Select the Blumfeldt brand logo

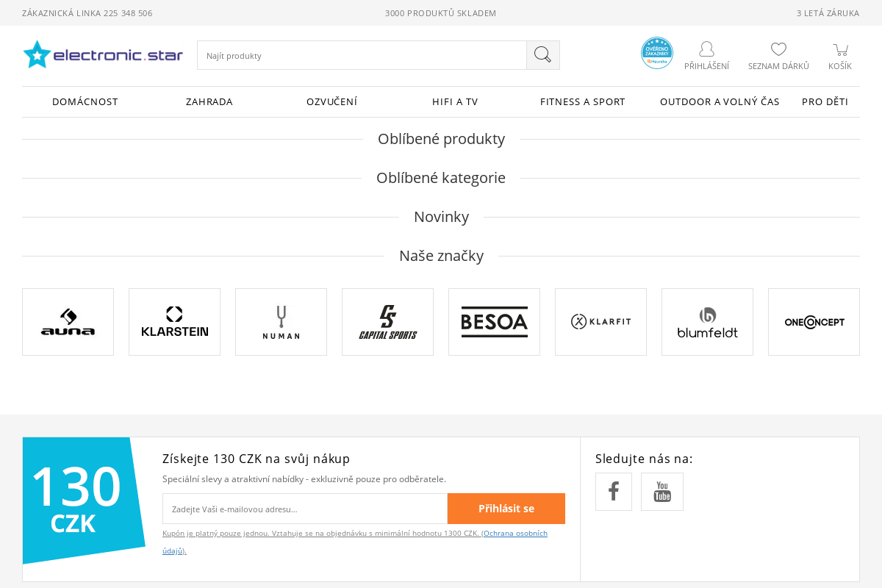707,322
